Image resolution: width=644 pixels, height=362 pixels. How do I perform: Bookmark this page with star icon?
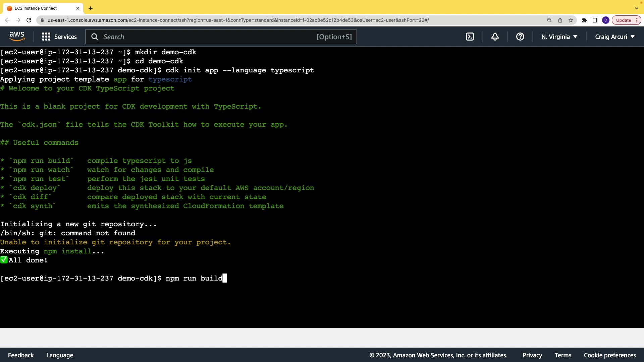click(x=571, y=20)
